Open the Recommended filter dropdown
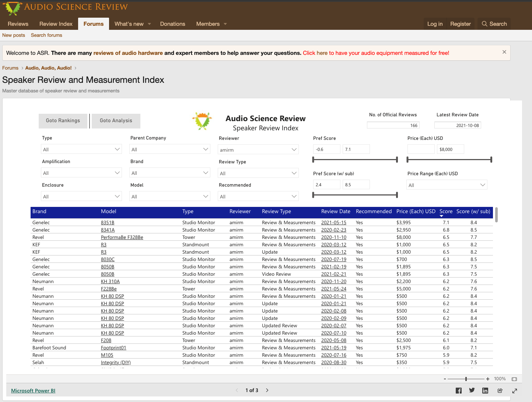The width and height of the screenshot is (532, 402). (x=258, y=197)
